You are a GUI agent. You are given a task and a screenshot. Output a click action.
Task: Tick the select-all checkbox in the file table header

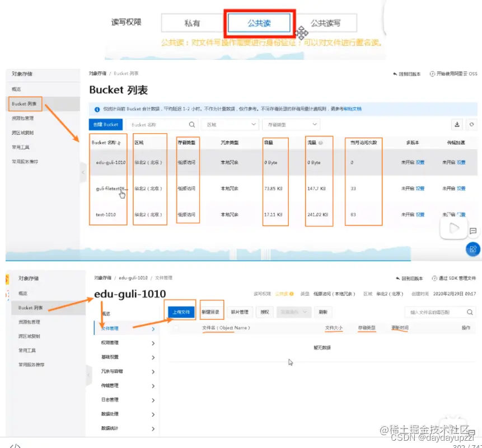176,328
